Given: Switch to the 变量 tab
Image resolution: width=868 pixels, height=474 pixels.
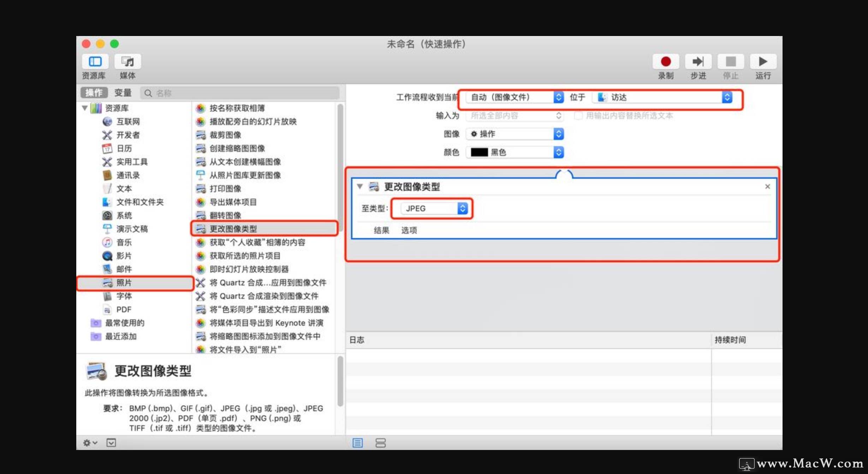Looking at the screenshot, I should tap(123, 93).
